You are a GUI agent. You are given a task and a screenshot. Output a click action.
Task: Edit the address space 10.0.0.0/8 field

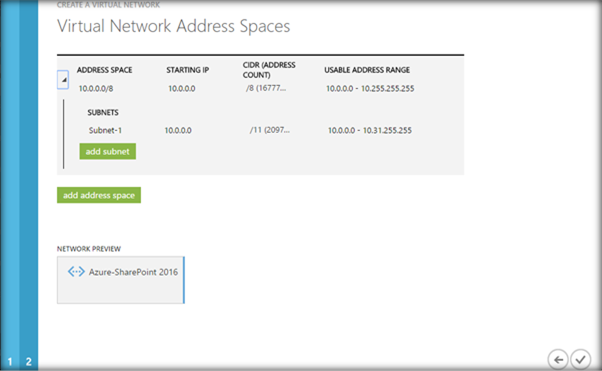pyautogui.click(x=96, y=89)
